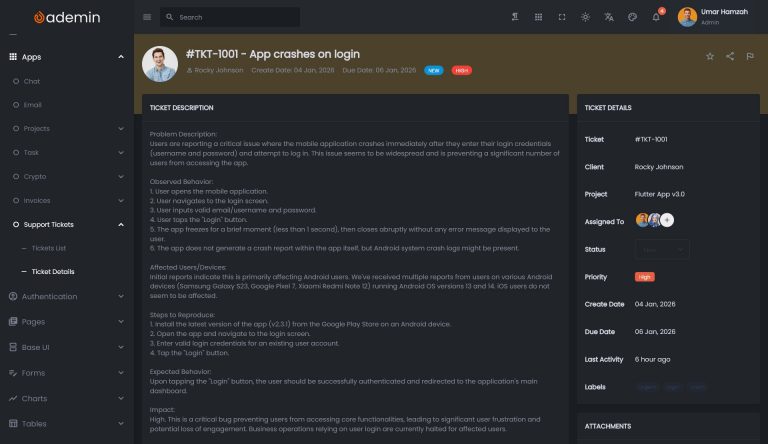Collapse the Support Tickets submenu
Viewport: 768px width, 444px height.
tap(120, 224)
